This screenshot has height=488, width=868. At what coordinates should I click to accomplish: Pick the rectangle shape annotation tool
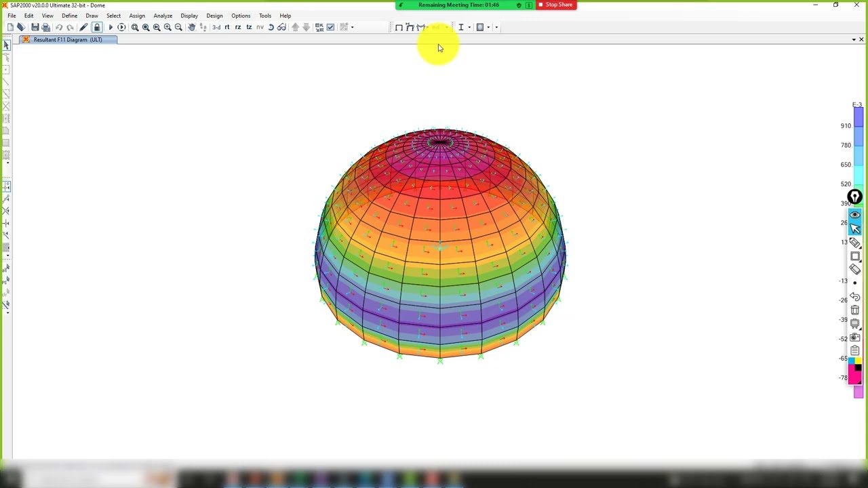pos(854,256)
